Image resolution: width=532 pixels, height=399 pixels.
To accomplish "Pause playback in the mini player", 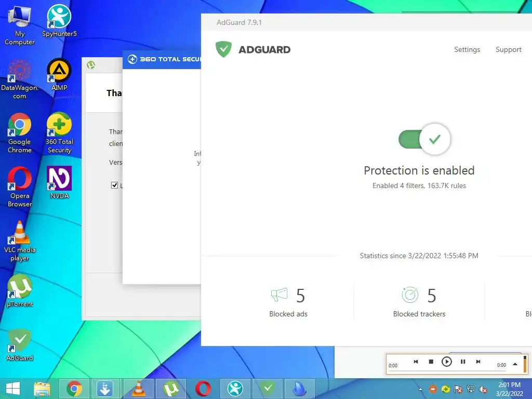I will (x=463, y=362).
